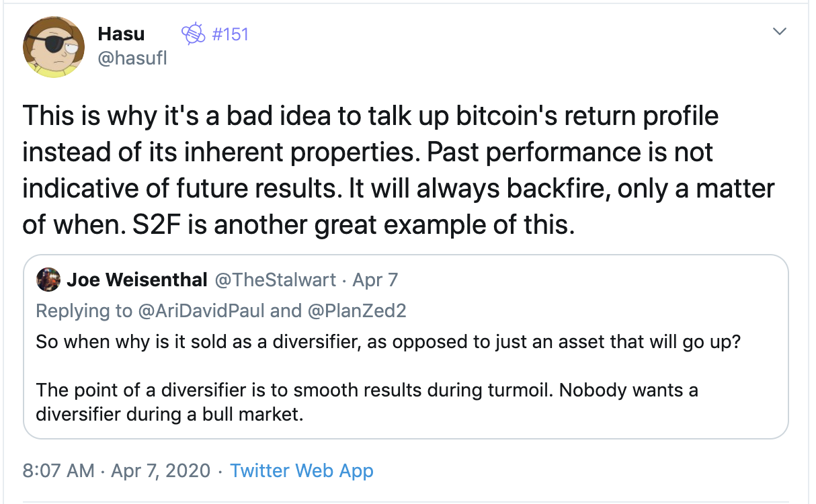This screenshot has width=816, height=504.
Task: Click the main tweet text about bitcoin
Action: pos(399,171)
